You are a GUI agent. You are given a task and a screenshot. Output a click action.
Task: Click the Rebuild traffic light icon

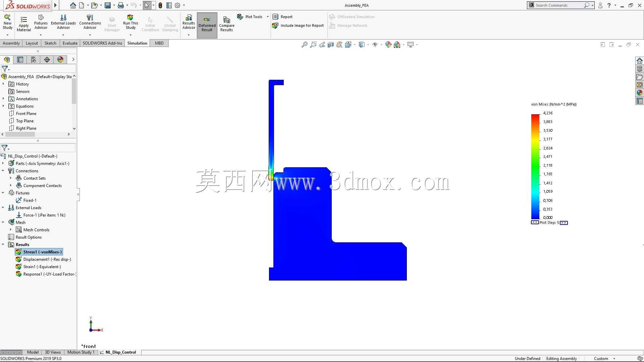(160, 5)
